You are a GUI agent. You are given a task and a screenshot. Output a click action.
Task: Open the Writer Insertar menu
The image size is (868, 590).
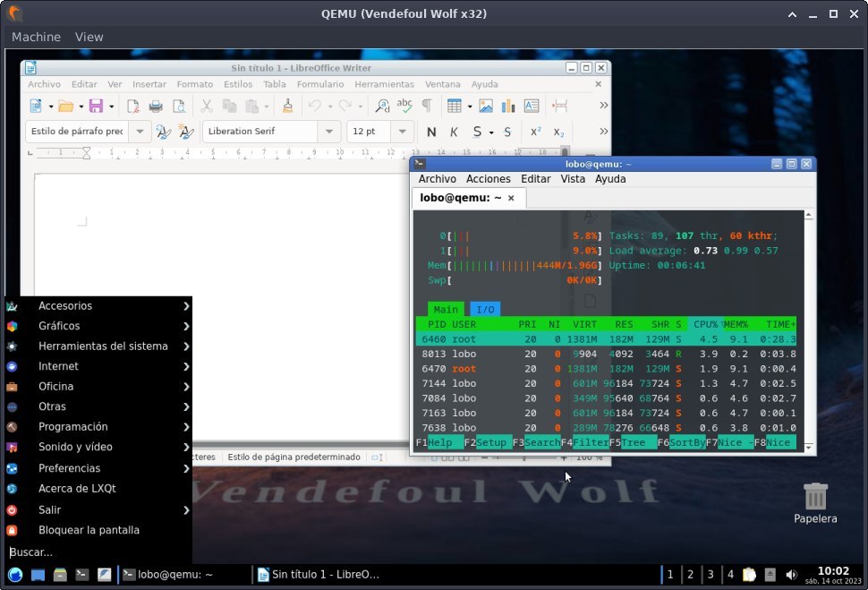(149, 84)
